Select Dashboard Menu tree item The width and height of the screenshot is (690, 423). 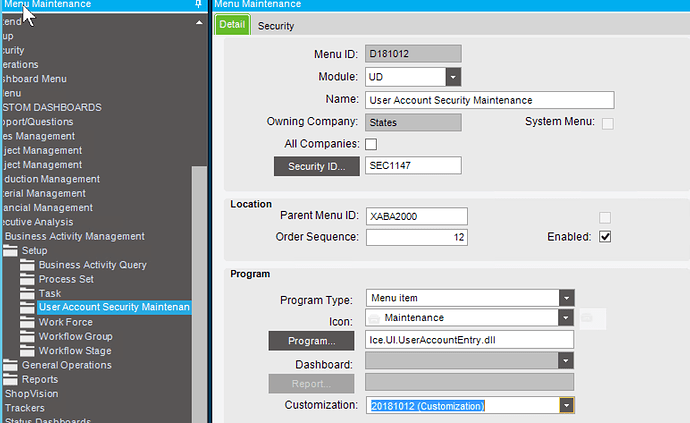pyautogui.click(x=34, y=79)
